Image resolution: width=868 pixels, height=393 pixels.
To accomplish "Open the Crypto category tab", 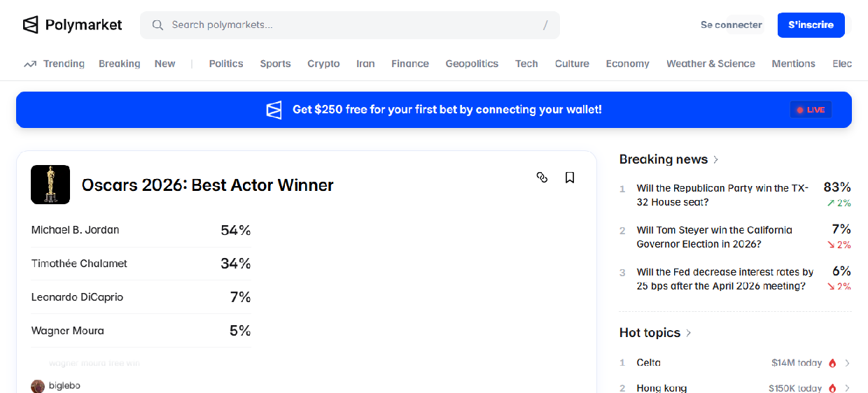I will click(323, 64).
